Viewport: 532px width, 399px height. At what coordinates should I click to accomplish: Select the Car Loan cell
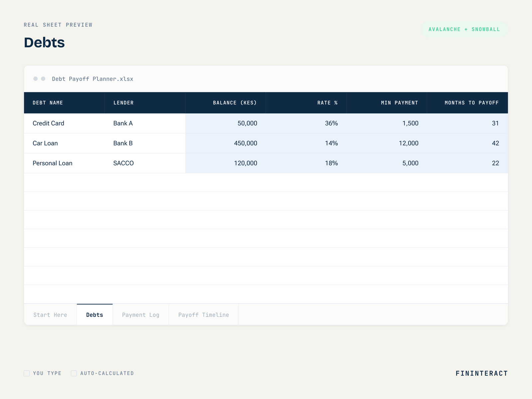64,143
